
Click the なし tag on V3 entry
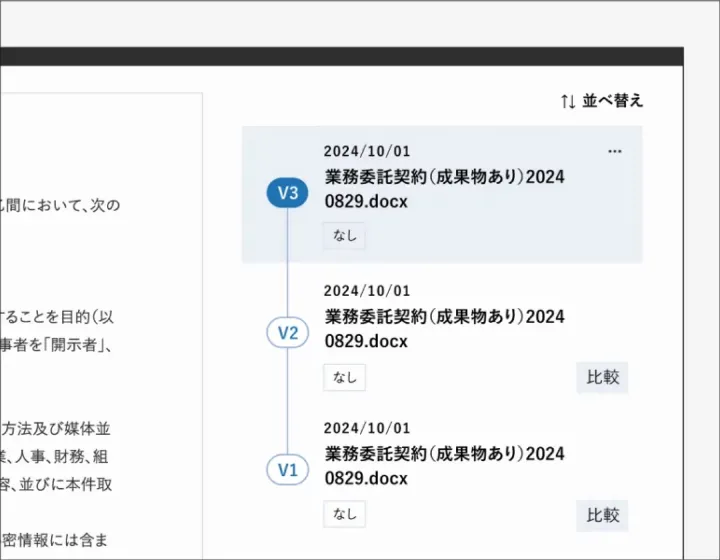click(344, 235)
